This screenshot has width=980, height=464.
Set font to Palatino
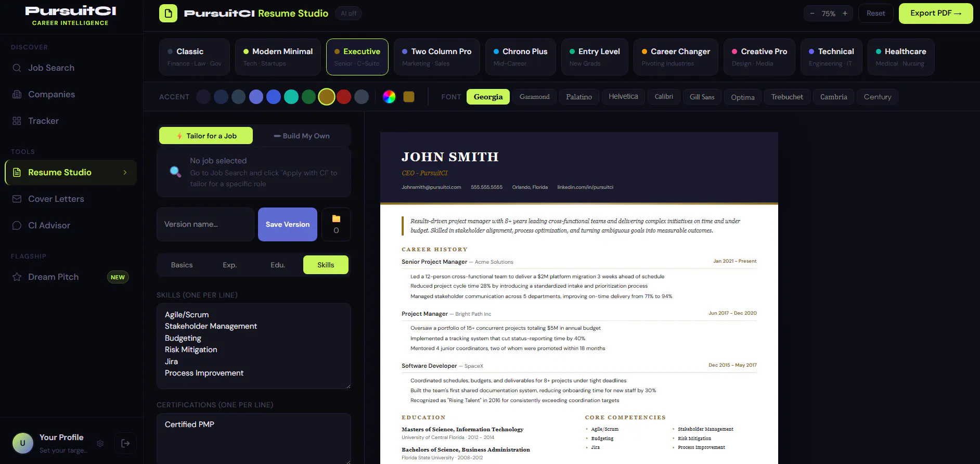point(579,97)
